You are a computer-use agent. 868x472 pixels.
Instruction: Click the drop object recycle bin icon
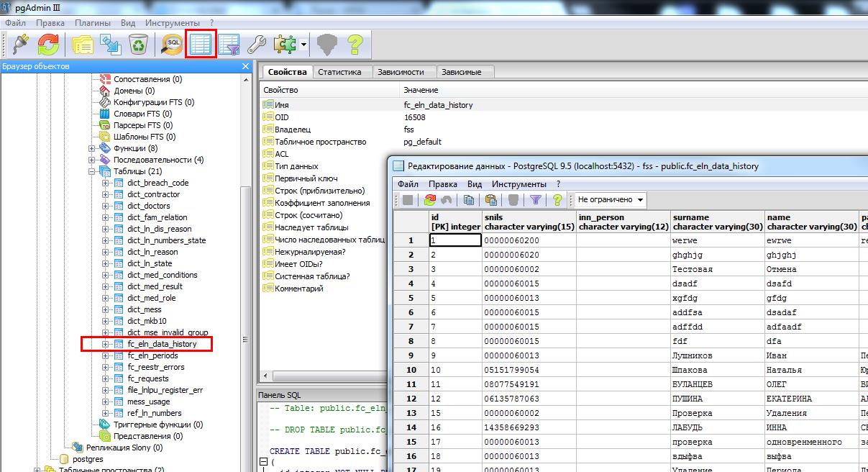pyautogui.click(x=138, y=45)
